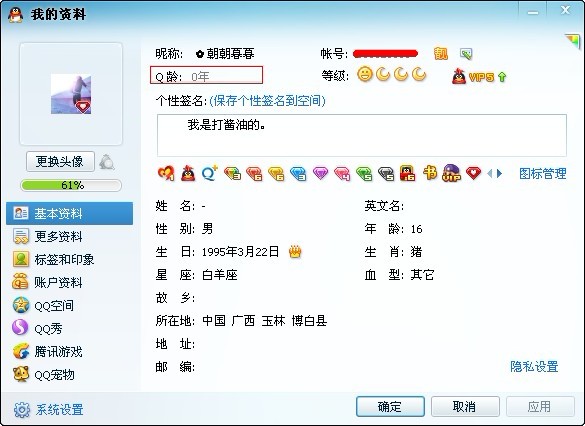Open the 隐私设置 link
This screenshot has height=426, width=585.
tap(534, 367)
